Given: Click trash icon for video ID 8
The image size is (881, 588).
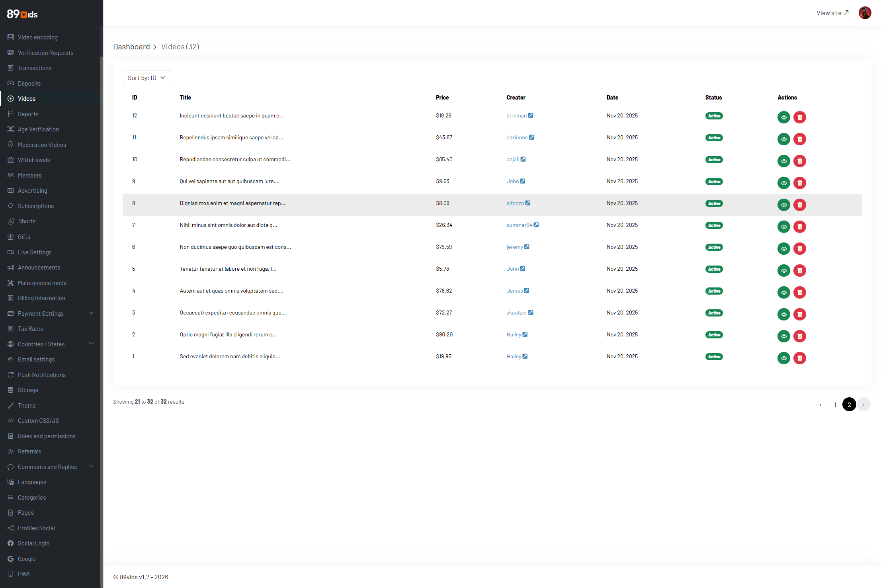Looking at the screenshot, I should pyautogui.click(x=799, y=205).
